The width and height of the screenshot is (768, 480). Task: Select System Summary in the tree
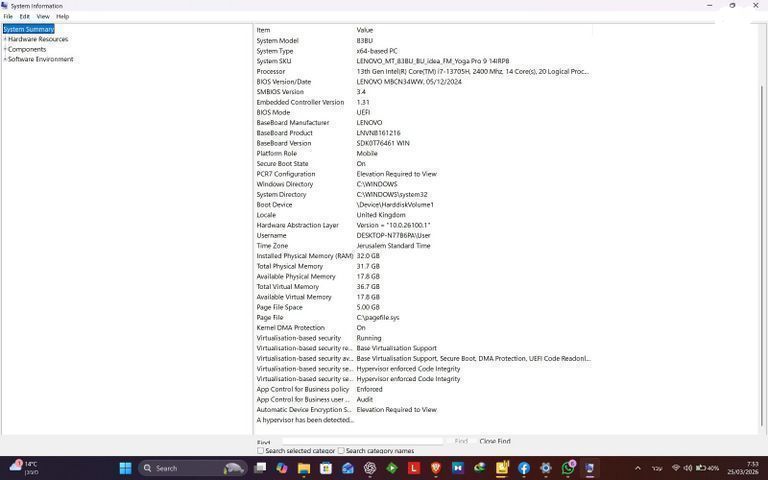pos(28,29)
